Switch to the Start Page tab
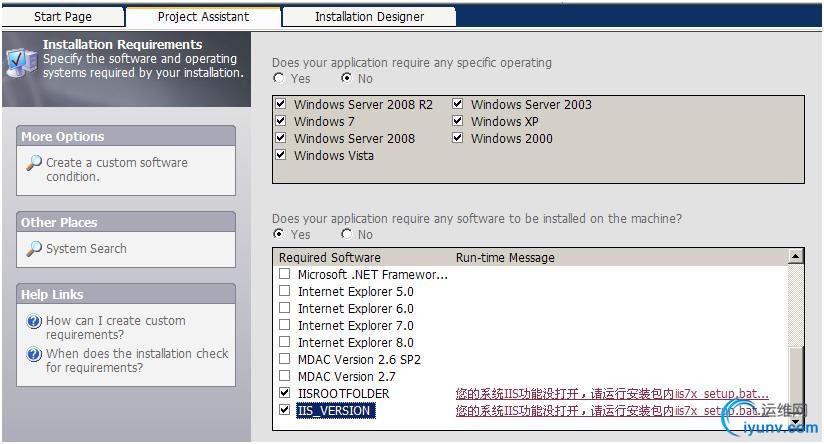824x444 pixels. coord(62,16)
